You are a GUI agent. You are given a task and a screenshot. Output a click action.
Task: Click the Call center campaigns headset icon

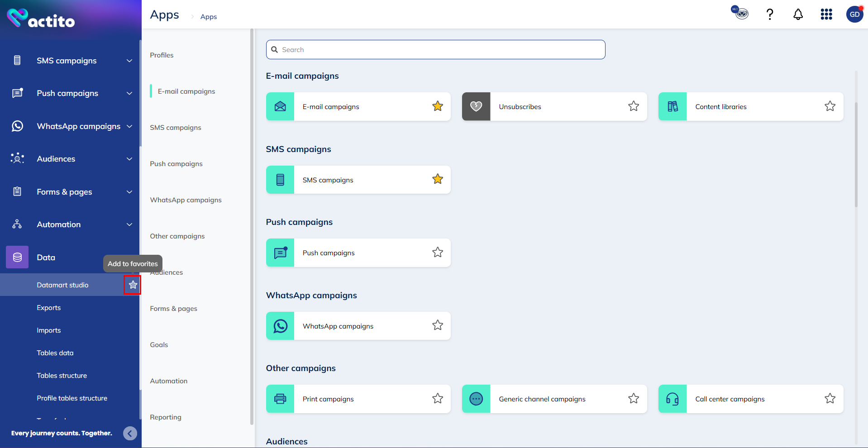(672, 399)
